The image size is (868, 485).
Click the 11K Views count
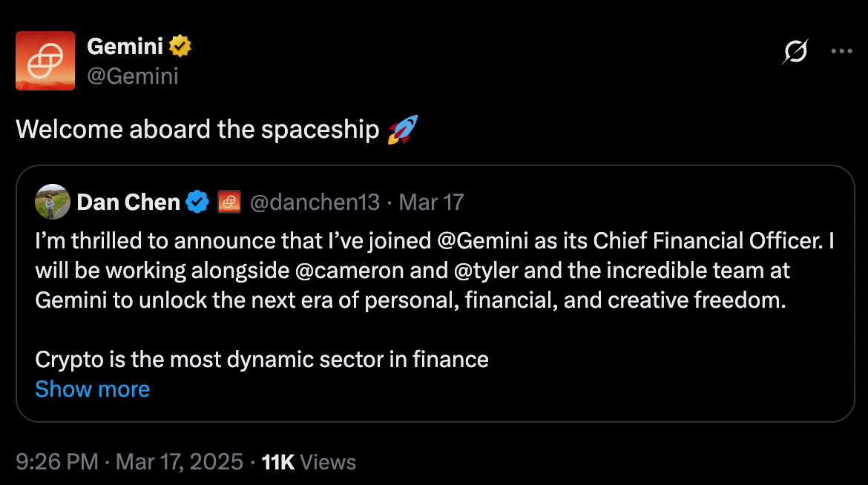309,462
